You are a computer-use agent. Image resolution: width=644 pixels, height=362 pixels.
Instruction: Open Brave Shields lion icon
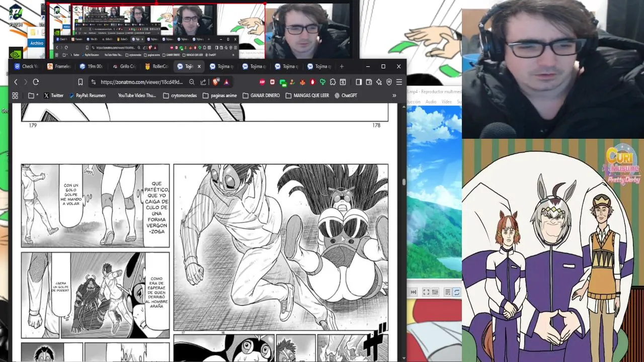[216, 82]
